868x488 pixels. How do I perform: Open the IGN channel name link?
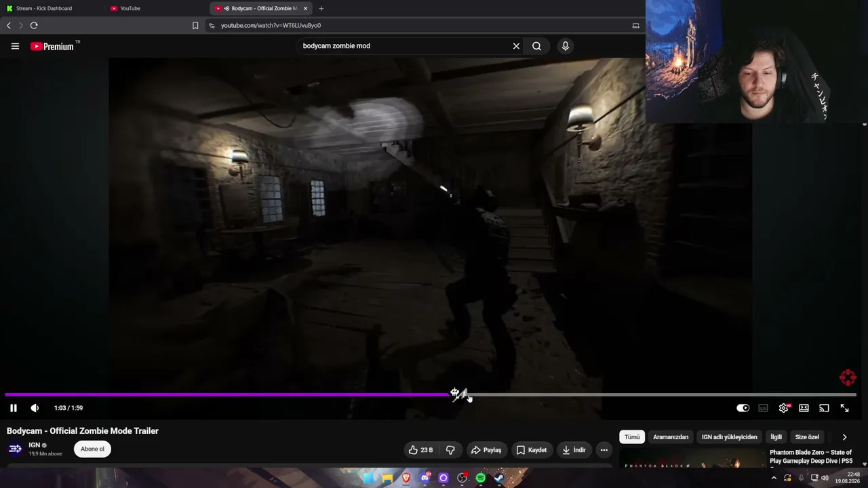tap(35, 445)
